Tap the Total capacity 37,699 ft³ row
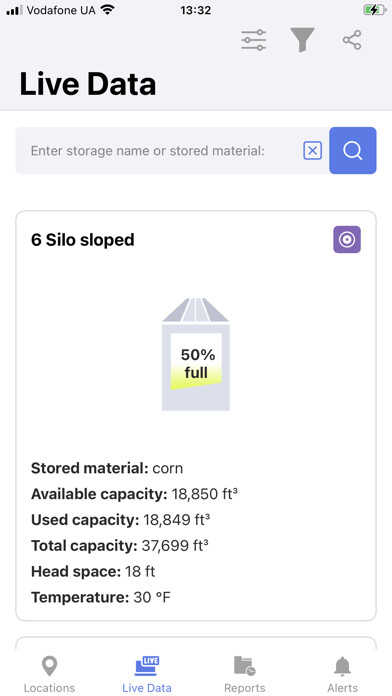 pos(120,546)
